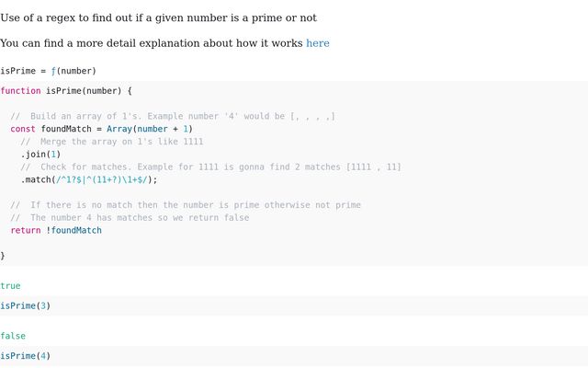Click the "If there is no match" comment
The width and height of the screenshot is (588, 368).
click(186, 204)
